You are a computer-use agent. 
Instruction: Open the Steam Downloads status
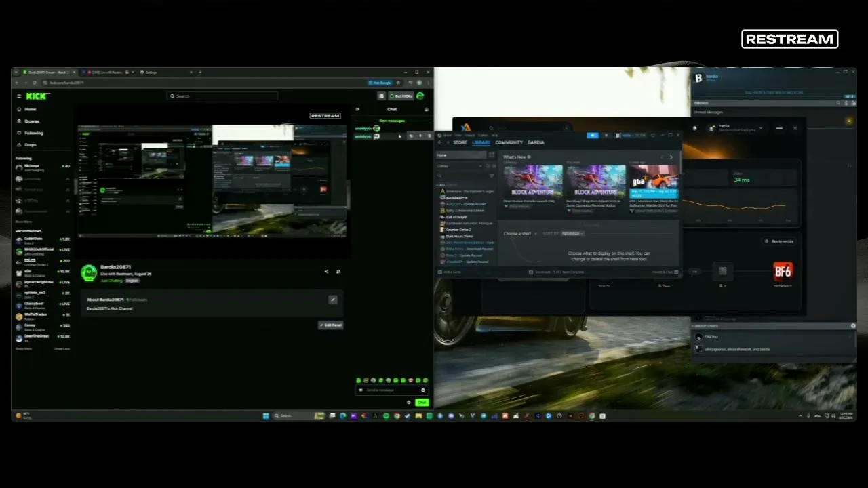(556, 272)
